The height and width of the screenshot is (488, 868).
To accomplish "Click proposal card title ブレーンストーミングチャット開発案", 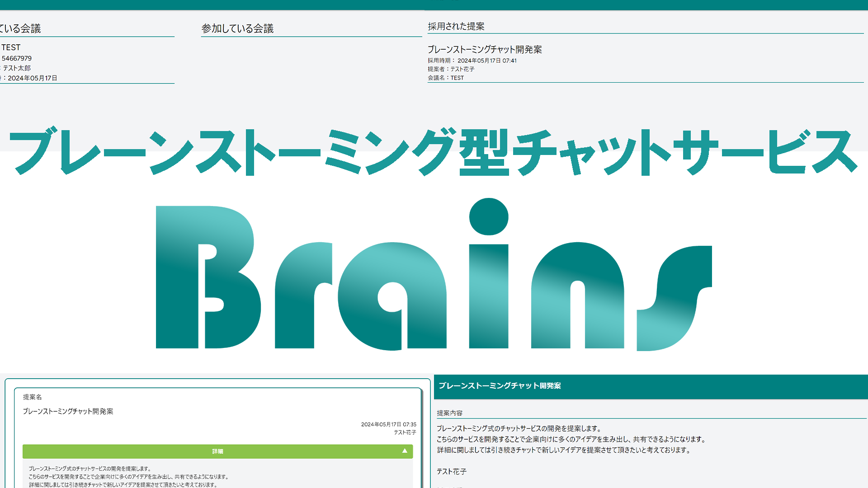I will coord(68,411).
